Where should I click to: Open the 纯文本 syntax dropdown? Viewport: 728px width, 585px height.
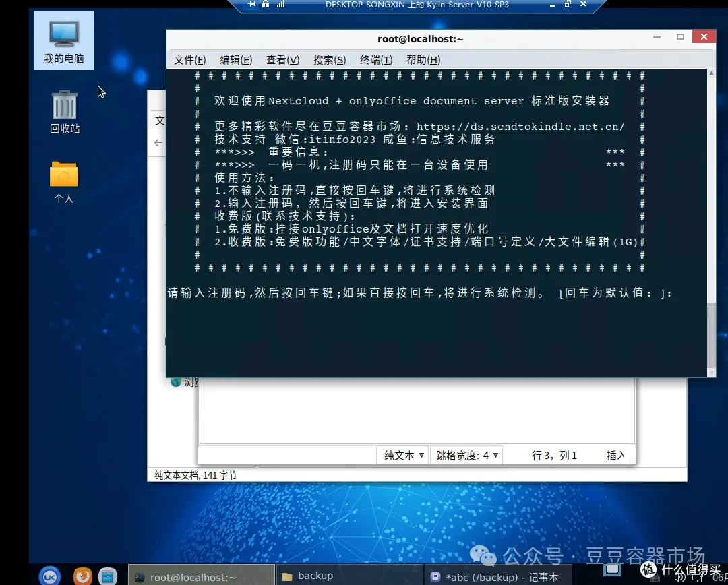coord(403,456)
